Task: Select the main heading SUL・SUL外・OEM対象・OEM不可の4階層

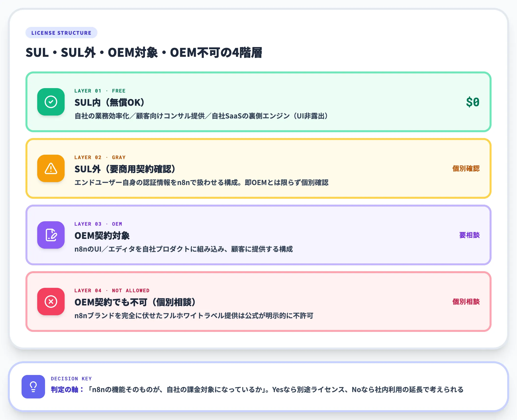Action: pos(144,52)
